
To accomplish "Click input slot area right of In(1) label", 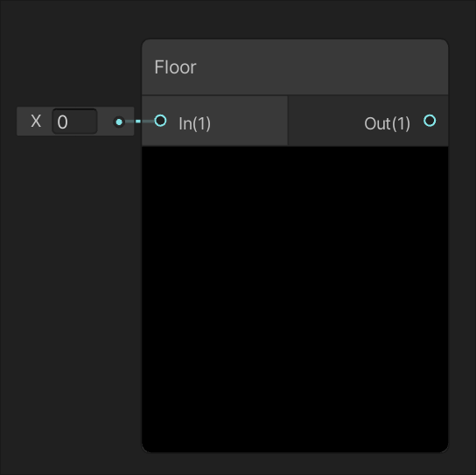I will click(248, 122).
